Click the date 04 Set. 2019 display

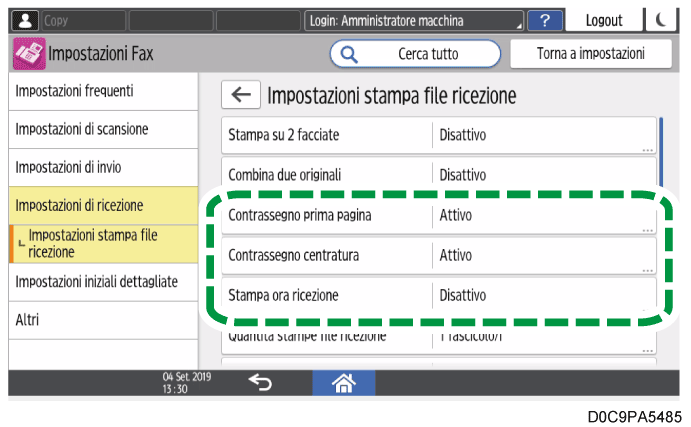point(187,377)
